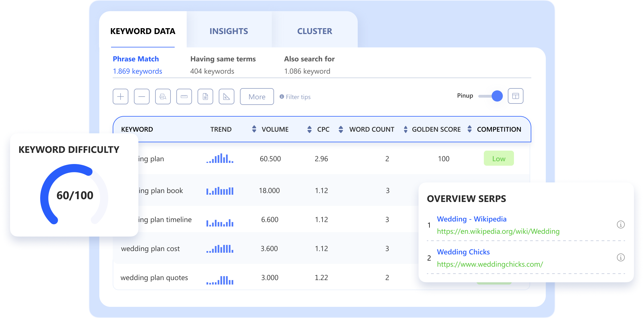This screenshot has width=644, height=318.
Task: Open the column layout icon beside Pinup
Action: [x=515, y=96]
